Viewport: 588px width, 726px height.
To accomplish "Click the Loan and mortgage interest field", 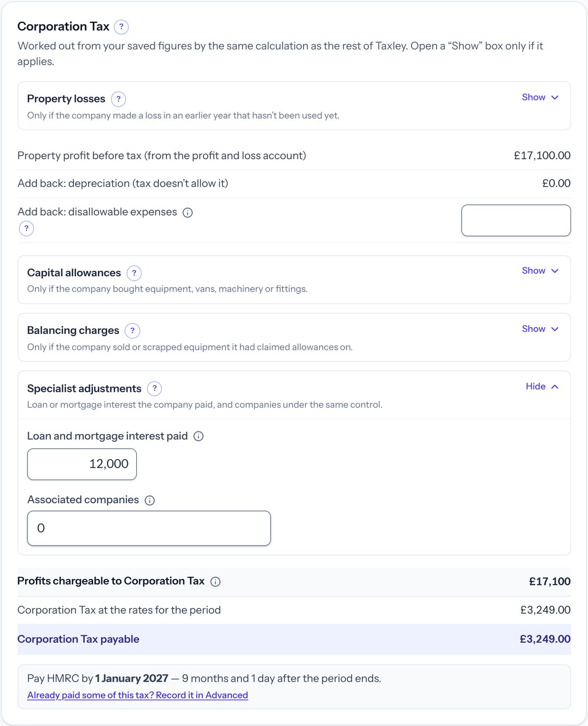I will point(82,464).
